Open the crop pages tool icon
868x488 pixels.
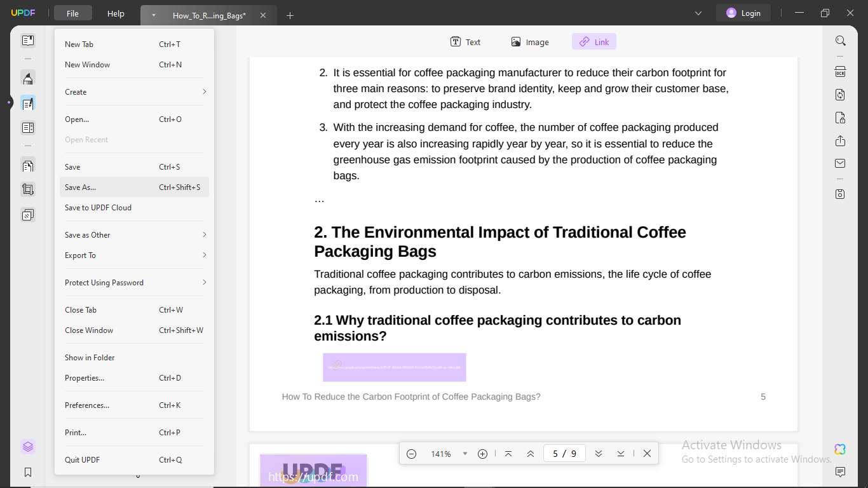[28, 189]
